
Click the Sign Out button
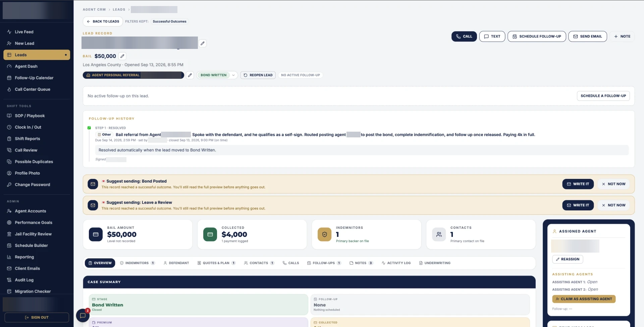(37, 317)
